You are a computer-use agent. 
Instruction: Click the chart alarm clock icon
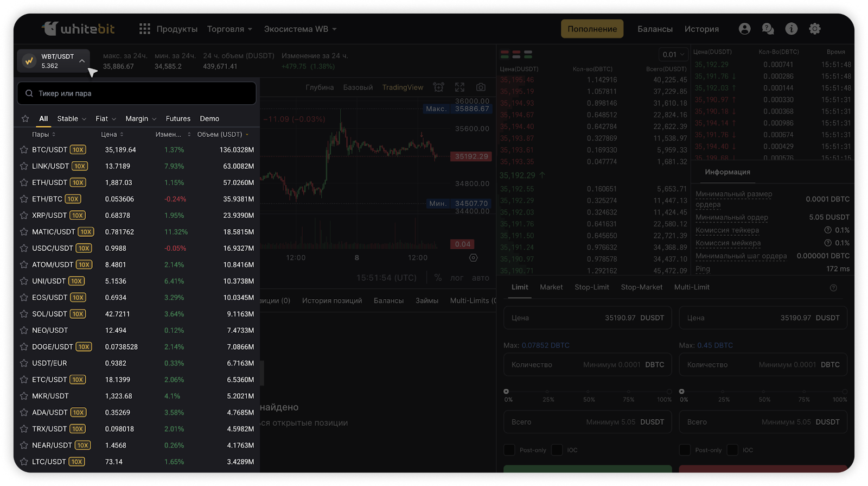coord(438,87)
